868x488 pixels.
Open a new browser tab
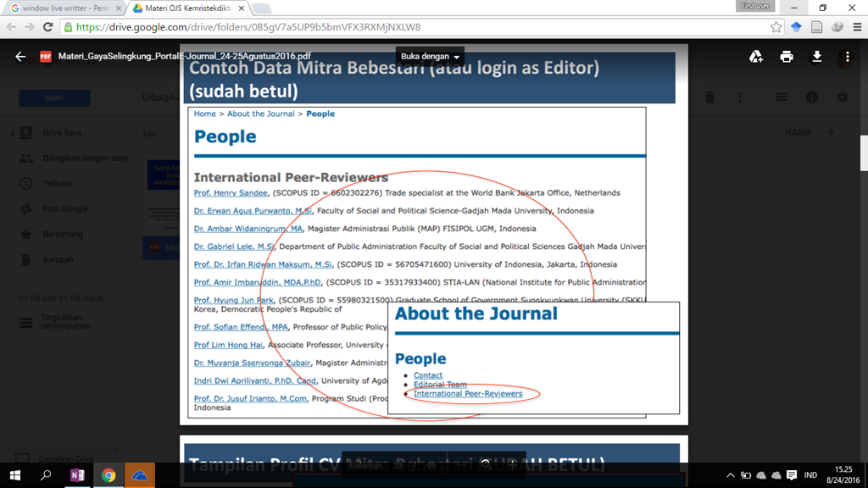(x=261, y=8)
